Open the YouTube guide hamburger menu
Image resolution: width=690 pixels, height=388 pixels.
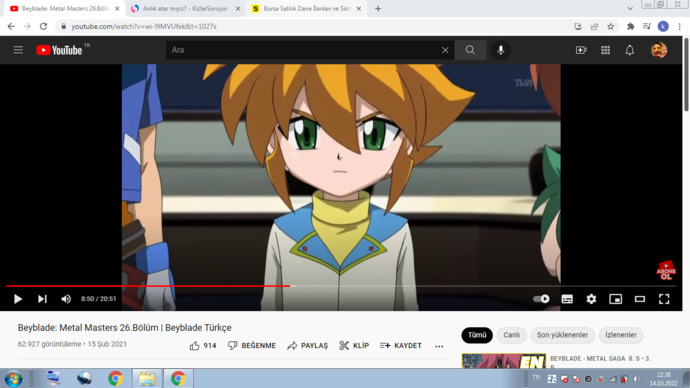click(x=18, y=50)
